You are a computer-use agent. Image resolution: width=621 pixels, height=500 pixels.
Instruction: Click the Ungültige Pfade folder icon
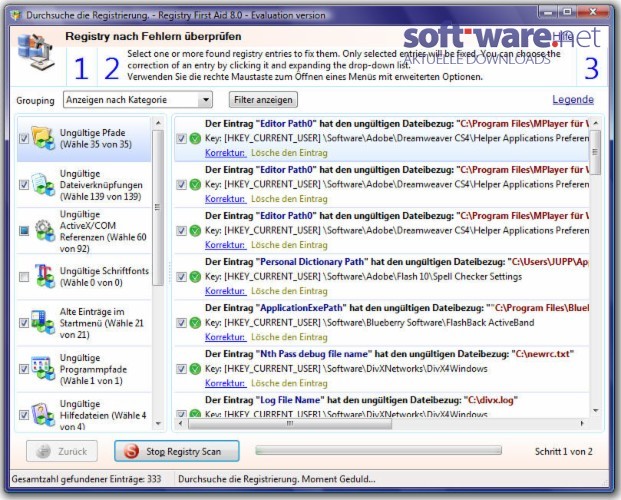click(43, 138)
